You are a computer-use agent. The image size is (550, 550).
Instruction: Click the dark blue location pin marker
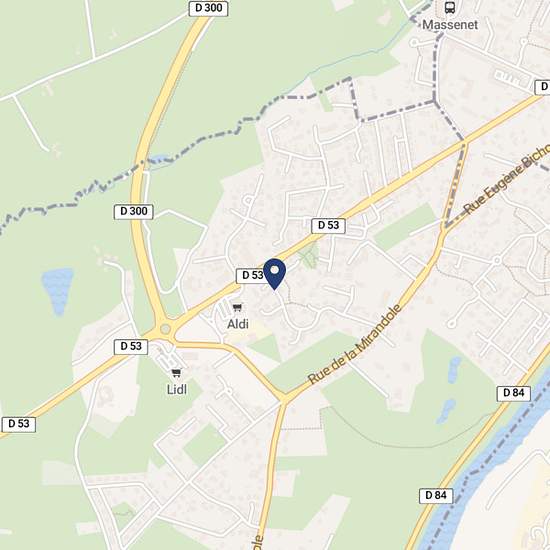(x=274, y=274)
